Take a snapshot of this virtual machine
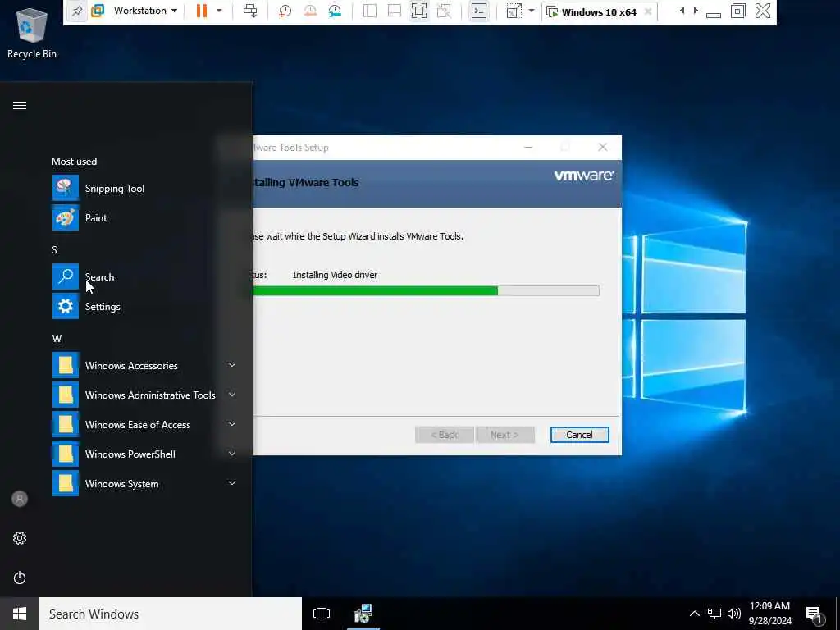 click(285, 11)
